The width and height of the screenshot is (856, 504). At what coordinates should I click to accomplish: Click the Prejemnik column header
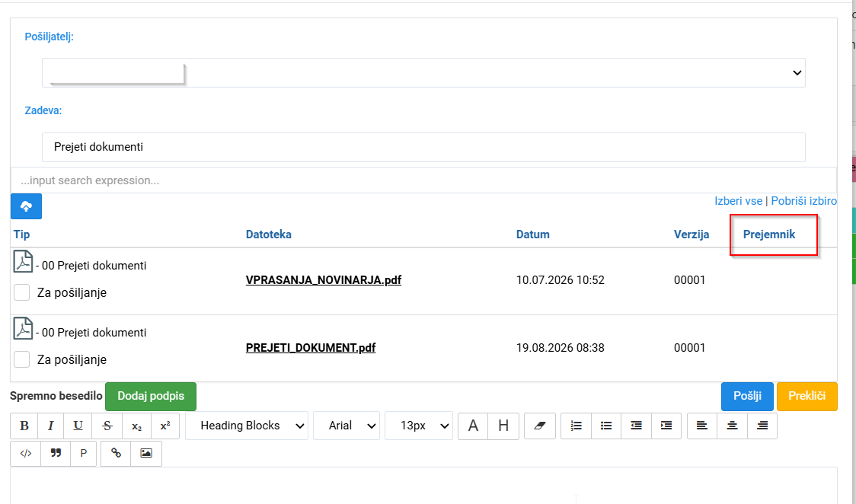coord(768,234)
